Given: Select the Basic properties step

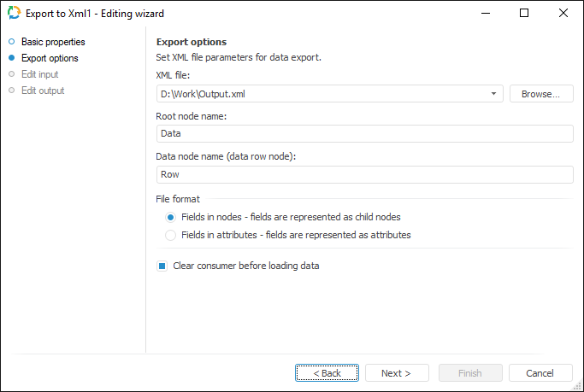Looking at the screenshot, I should [x=53, y=42].
